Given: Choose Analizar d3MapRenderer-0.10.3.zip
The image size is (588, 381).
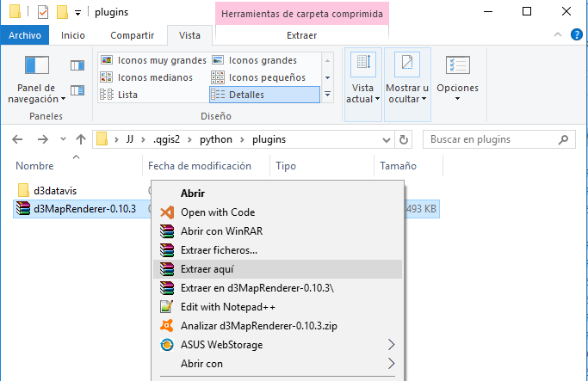Looking at the screenshot, I should 277,326.
